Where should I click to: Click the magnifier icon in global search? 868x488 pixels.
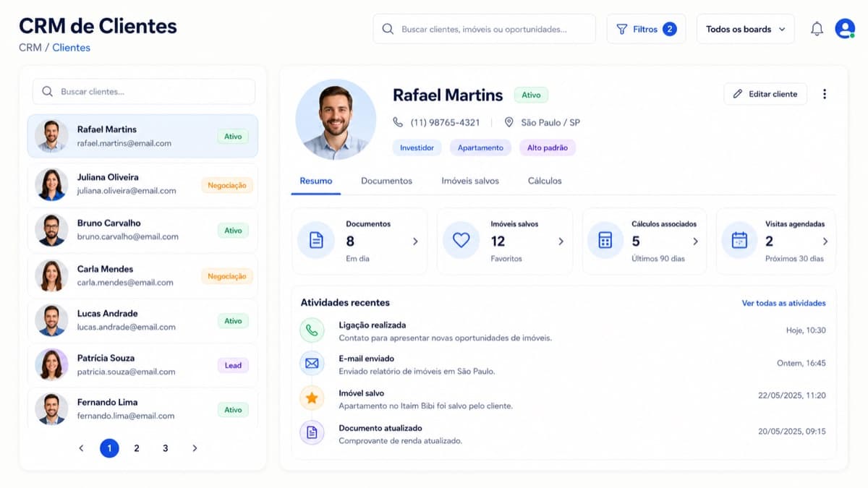pos(388,29)
